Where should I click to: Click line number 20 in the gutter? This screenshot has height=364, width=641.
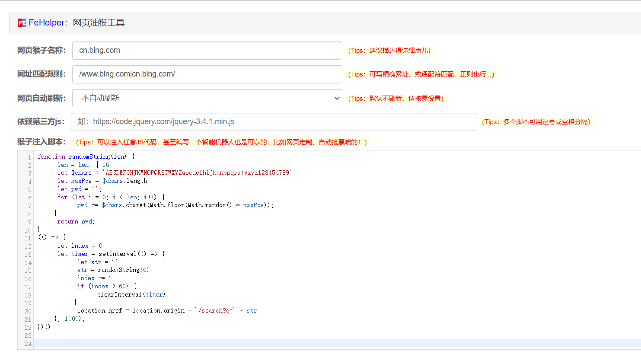[x=28, y=311]
